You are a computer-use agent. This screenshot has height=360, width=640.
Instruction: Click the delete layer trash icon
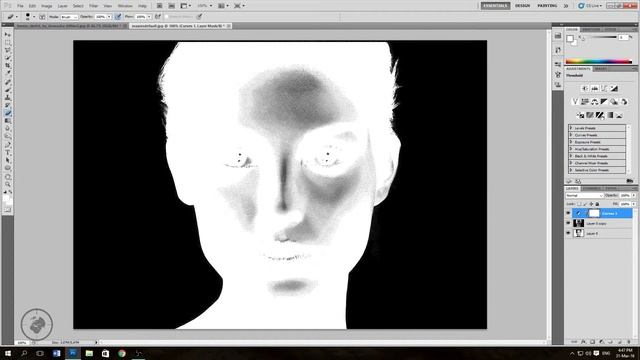pos(629,342)
